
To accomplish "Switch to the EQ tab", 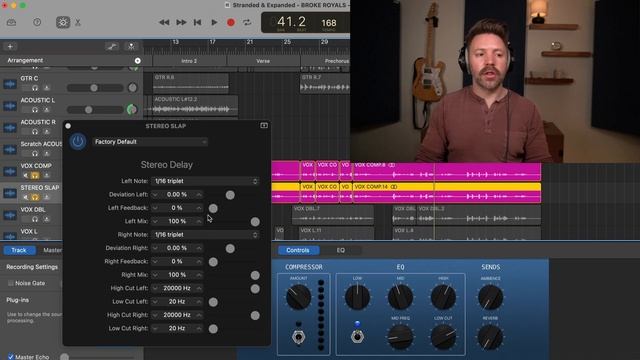I will [340, 250].
